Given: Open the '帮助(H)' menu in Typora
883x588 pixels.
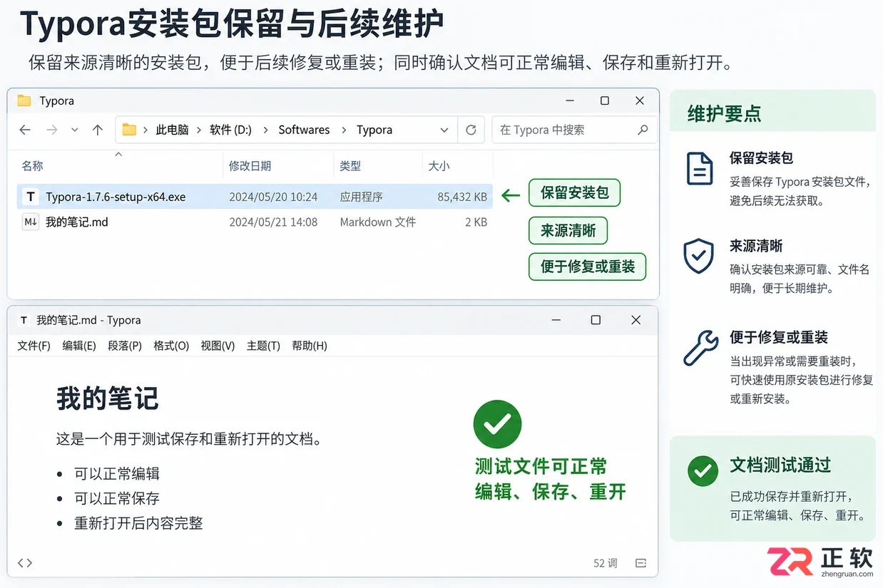Looking at the screenshot, I should 310,346.
